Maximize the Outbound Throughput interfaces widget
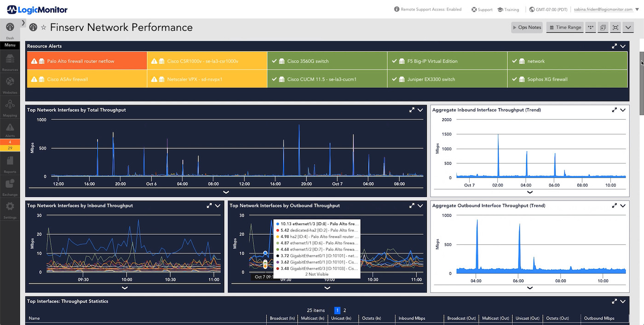Viewport: 644px width, 325px height. [x=412, y=206]
